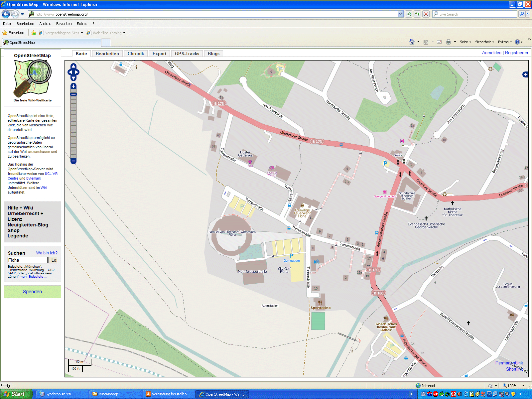Pan the map down with arrow control
Image resolution: width=532 pixels, height=399 pixels.
point(73,78)
